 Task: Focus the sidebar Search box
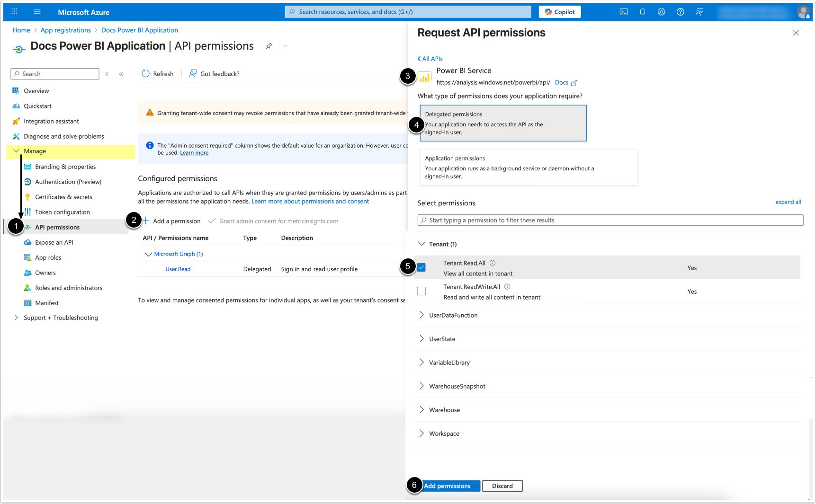[55, 74]
